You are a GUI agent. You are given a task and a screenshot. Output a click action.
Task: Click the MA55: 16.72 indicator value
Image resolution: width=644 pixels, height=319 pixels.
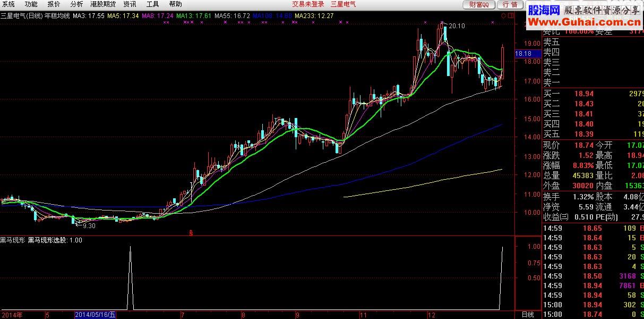click(x=233, y=16)
